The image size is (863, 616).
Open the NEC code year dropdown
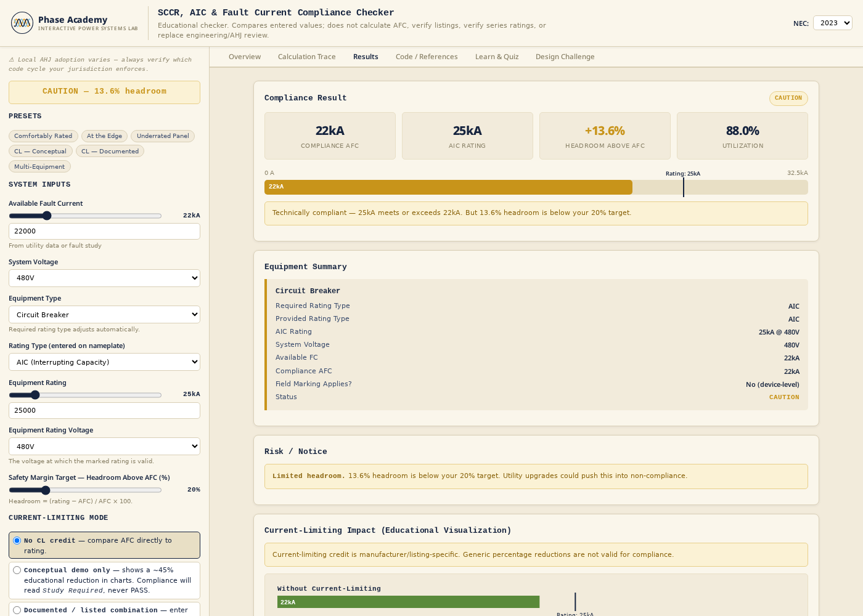point(833,23)
